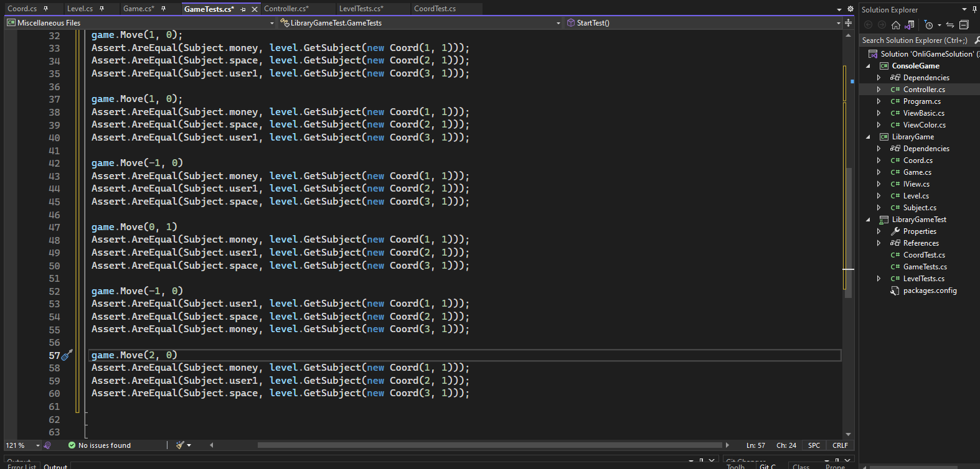Open the editor tab settings gear
The width and height of the screenshot is (980, 469).
850,9
